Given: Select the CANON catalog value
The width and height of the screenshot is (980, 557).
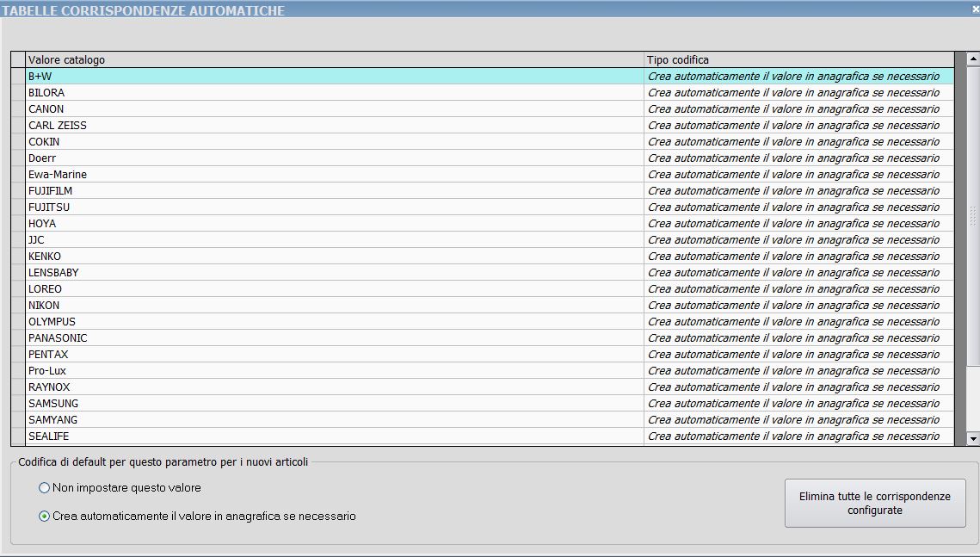Looking at the screenshot, I should coord(335,108).
